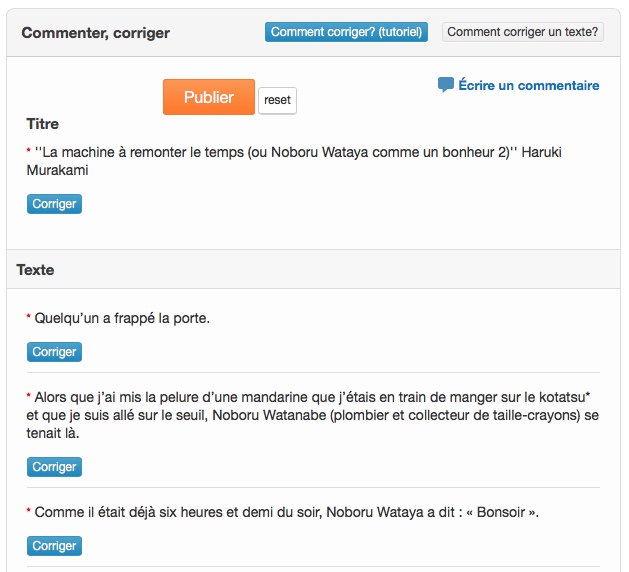Click the "Commenter, corriger" panel heading
Viewport: 629px width, 572px height.
pos(96,33)
